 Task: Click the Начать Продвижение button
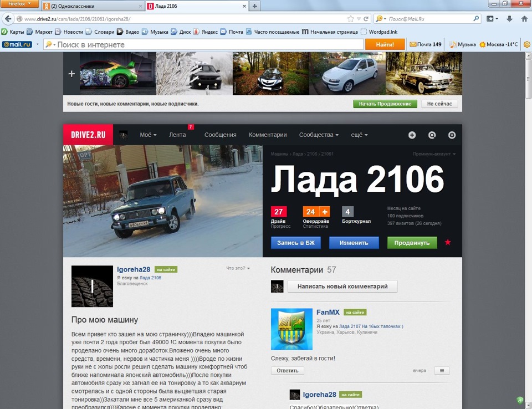385,104
